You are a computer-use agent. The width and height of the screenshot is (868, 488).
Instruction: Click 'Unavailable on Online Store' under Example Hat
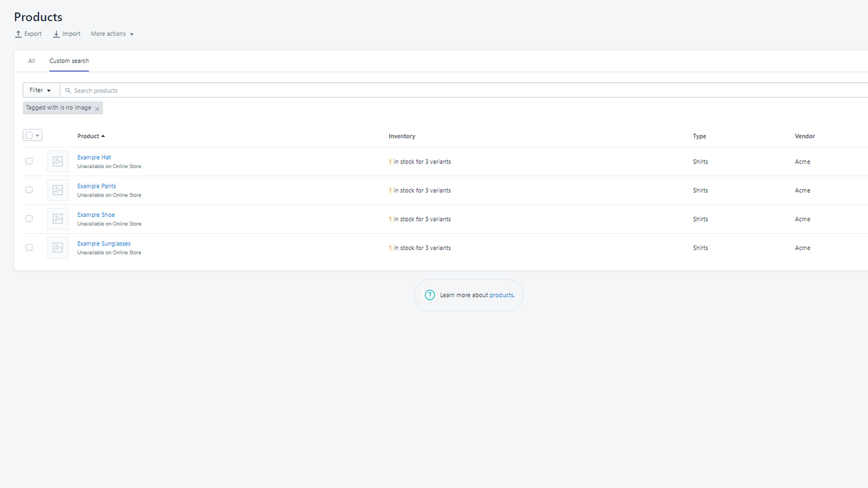click(x=109, y=166)
